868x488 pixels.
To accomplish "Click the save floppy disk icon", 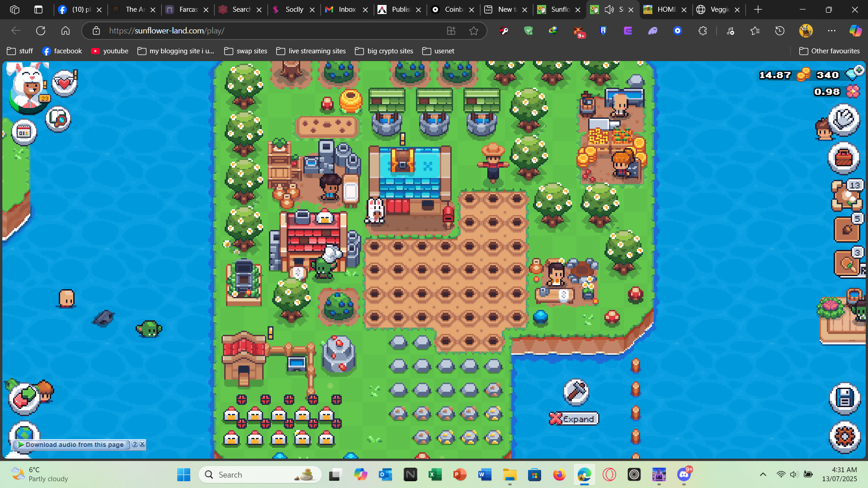I will [x=844, y=399].
